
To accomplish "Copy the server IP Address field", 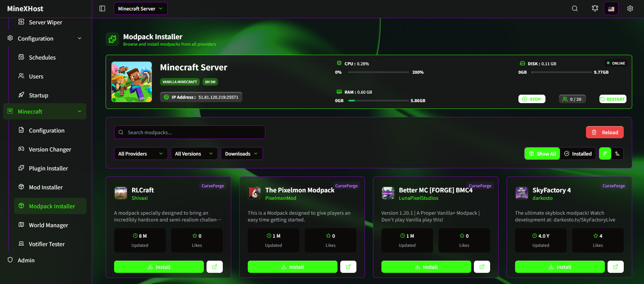I will (201, 97).
